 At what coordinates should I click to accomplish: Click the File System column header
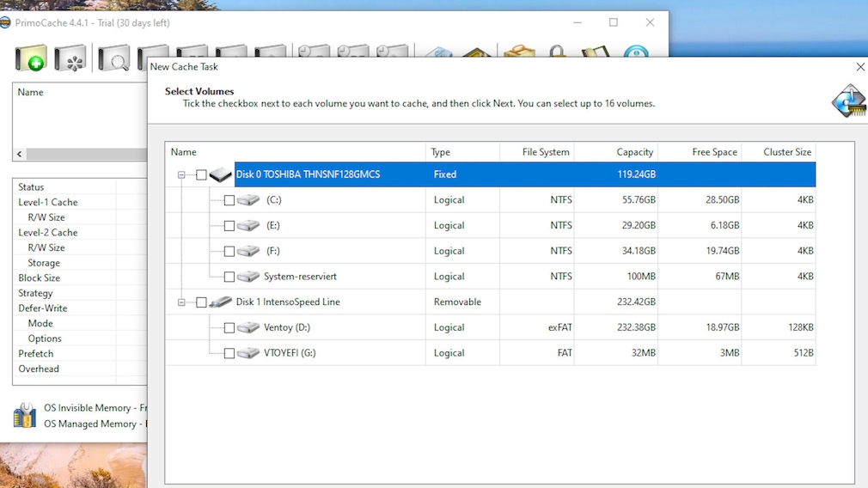point(545,152)
